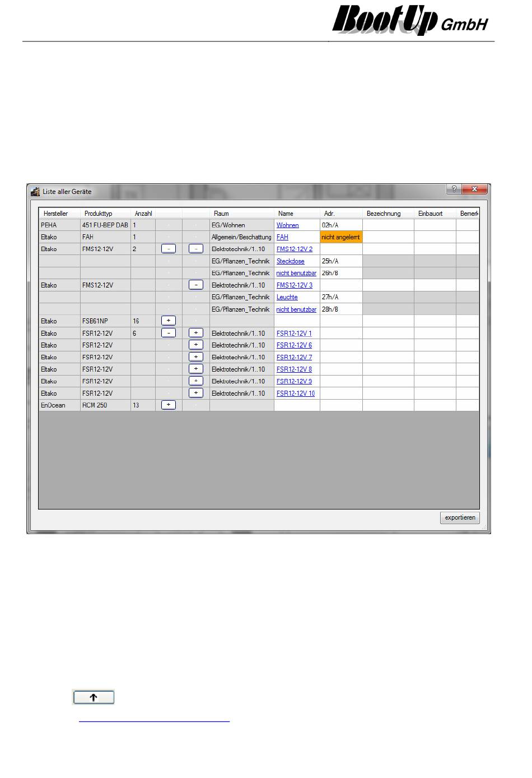Select the 451 FU-BEP DAB product cell
532x778 pixels.
(x=105, y=225)
